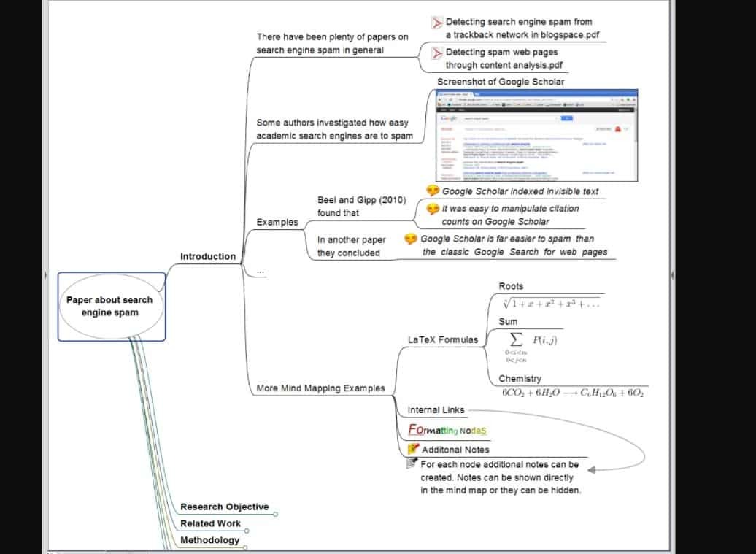Toggle left side panel using left edge arrow
The image size is (756, 554).
[46, 275]
